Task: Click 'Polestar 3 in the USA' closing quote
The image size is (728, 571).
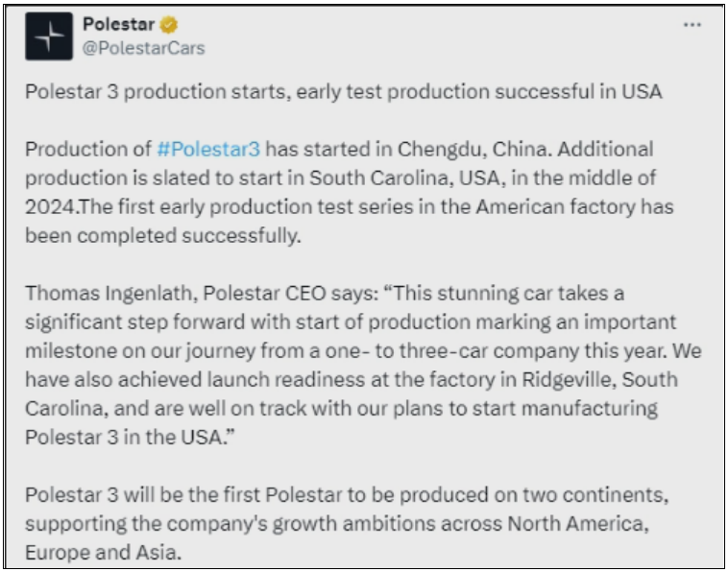Action: 130,437
